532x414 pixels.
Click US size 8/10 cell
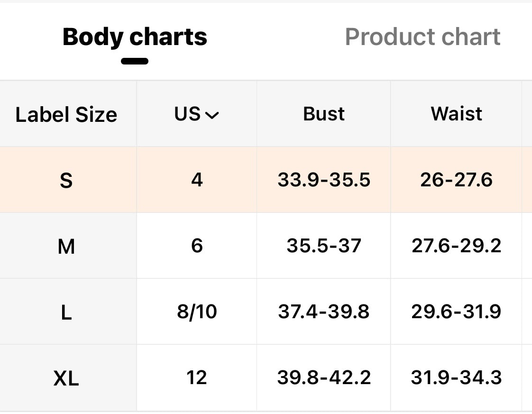197,312
